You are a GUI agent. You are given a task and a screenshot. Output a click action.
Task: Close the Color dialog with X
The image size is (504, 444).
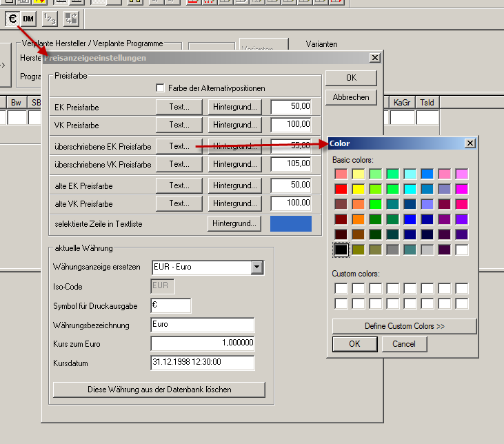[470, 143]
